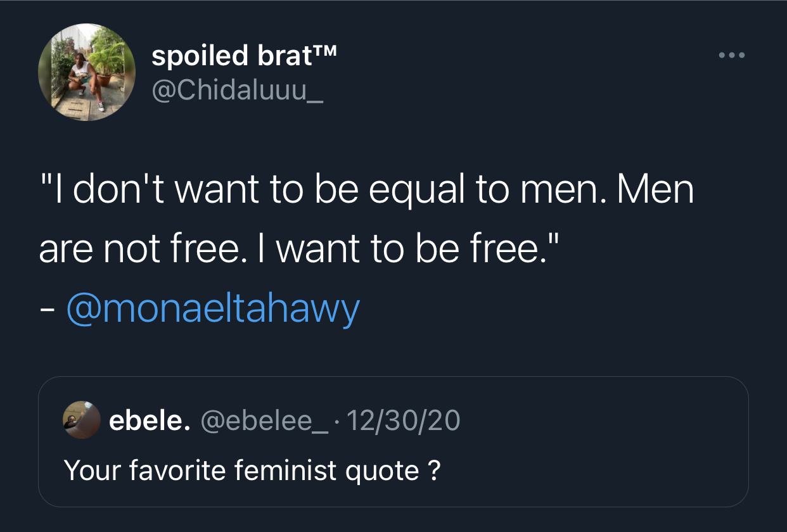Click the question mark in quoted tweet
The image size is (787, 532).
[x=435, y=470]
